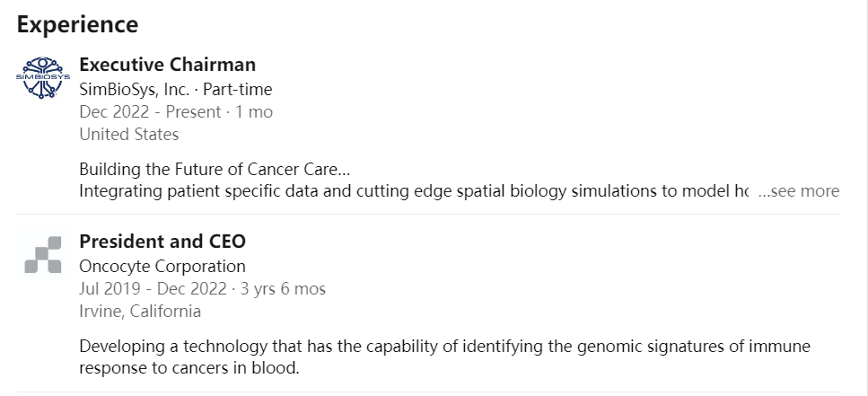Click the United States location text
This screenshot has height=396, width=868.
pos(128,135)
